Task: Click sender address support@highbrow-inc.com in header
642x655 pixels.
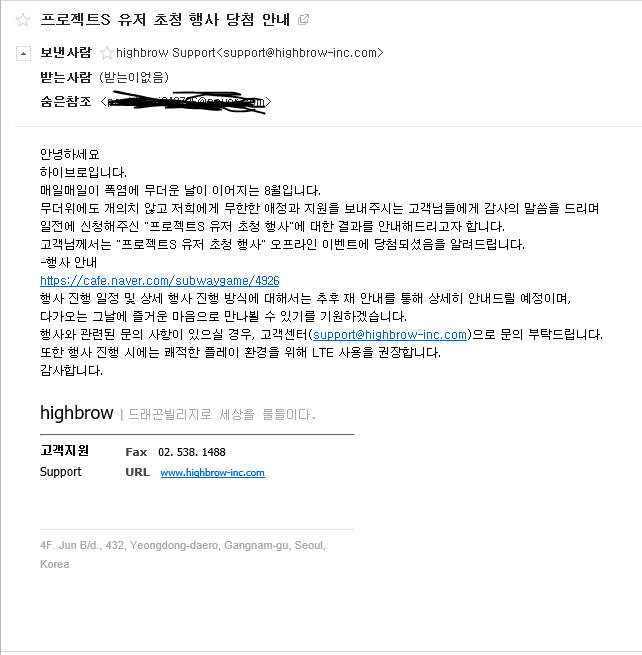Action: [299, 53]
